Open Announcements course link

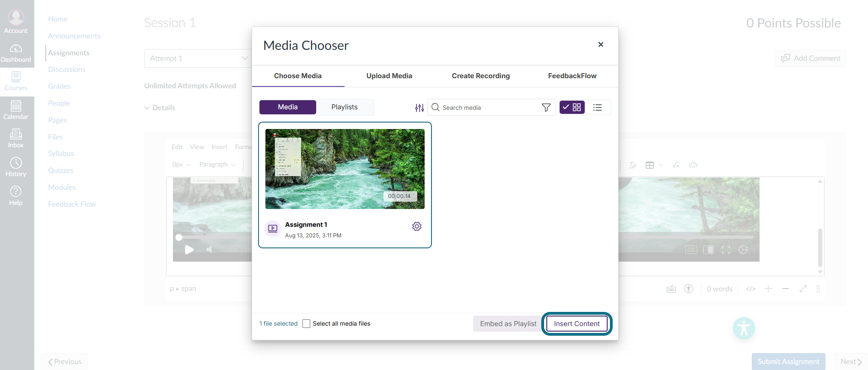(x=74, y=36)
